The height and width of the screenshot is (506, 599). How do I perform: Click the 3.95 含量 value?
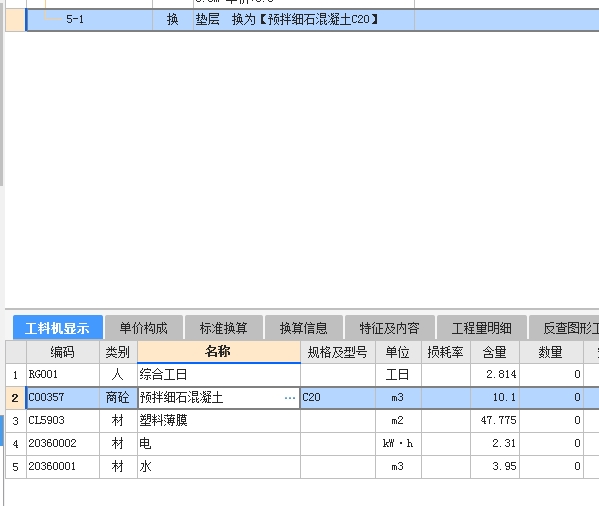[x=495, y=467]
